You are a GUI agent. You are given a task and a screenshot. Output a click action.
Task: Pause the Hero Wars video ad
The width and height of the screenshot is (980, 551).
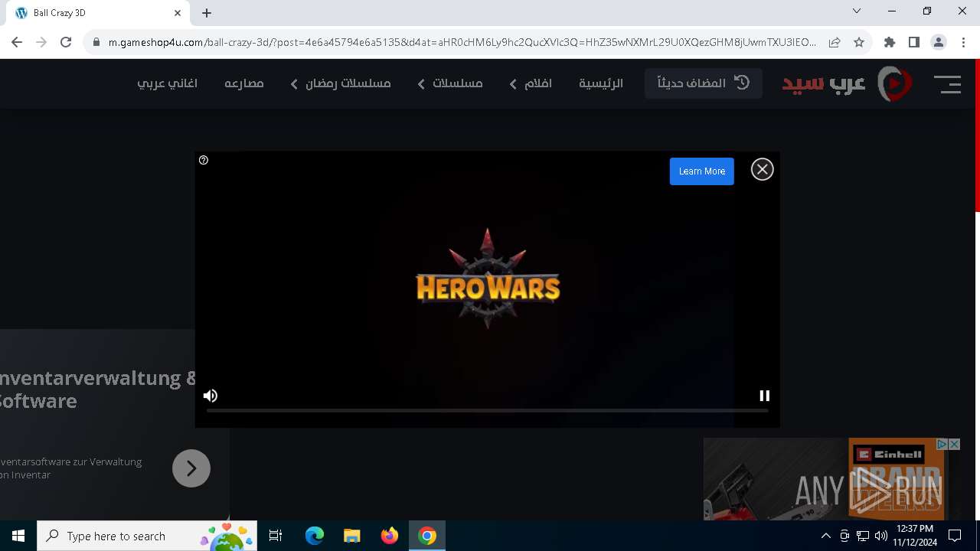[764, 396]
